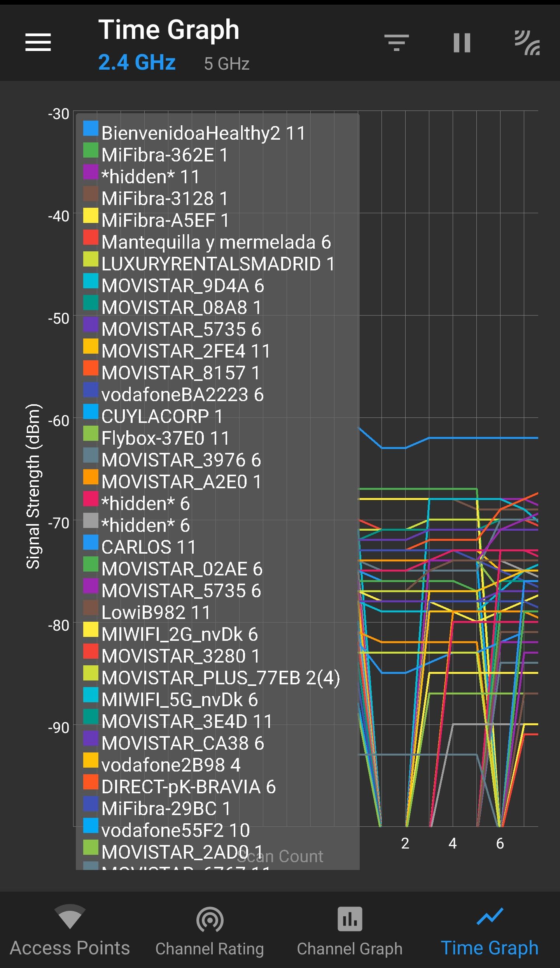Tap the Mantequilla y mermelada red swatch

click(91, 237)
